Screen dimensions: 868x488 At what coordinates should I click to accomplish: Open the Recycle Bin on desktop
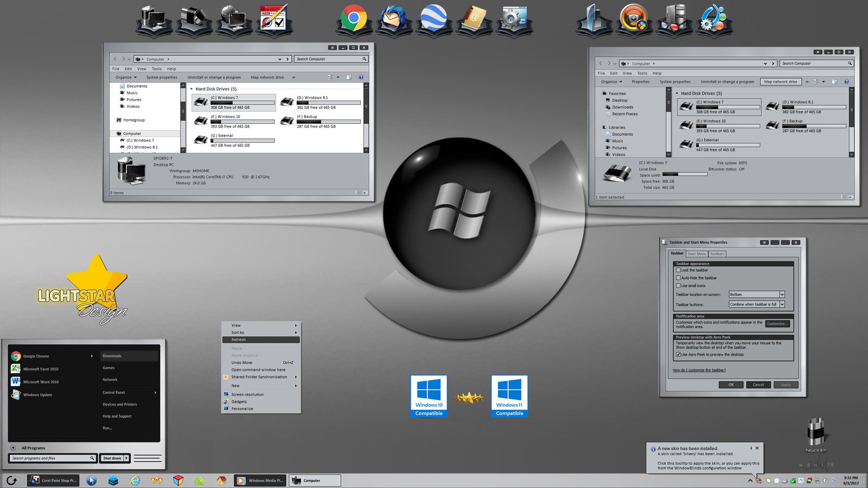[x=815, y=435]
